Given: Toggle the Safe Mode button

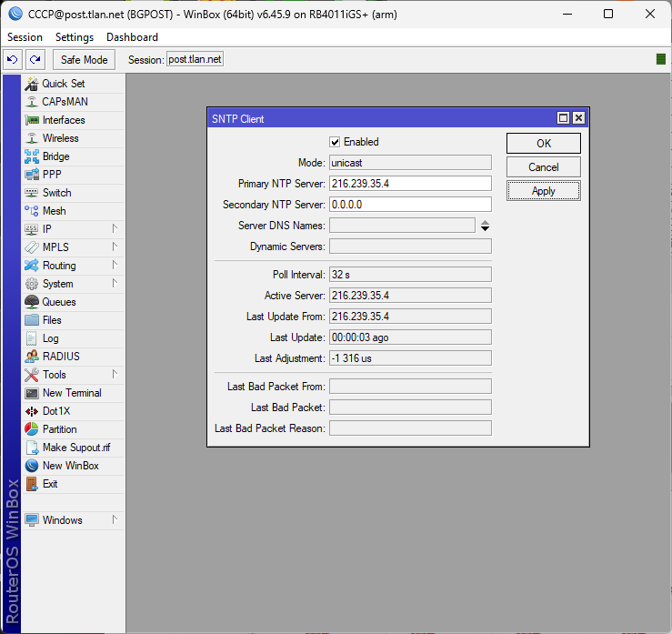Looking at the screenshot, I should pos(84,59).
